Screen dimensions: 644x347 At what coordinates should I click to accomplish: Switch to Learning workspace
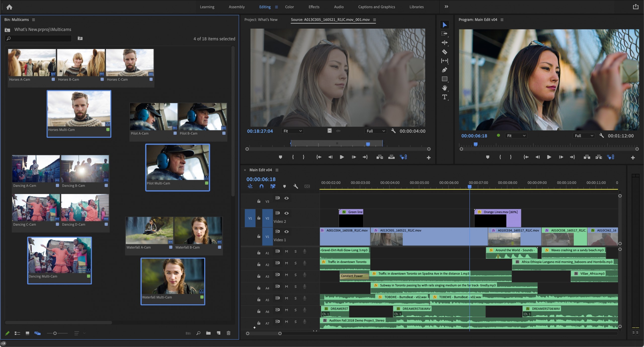coord(207,7)
